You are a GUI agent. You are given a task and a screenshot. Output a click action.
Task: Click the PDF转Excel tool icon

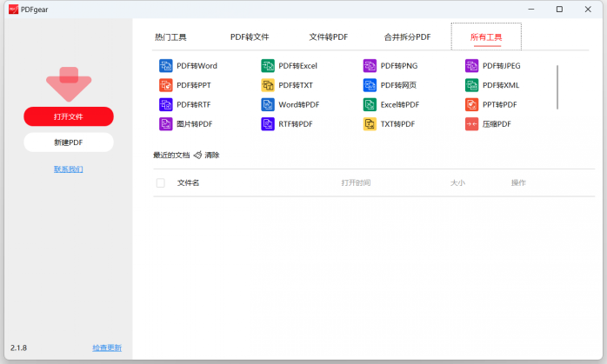click(268, 66)
